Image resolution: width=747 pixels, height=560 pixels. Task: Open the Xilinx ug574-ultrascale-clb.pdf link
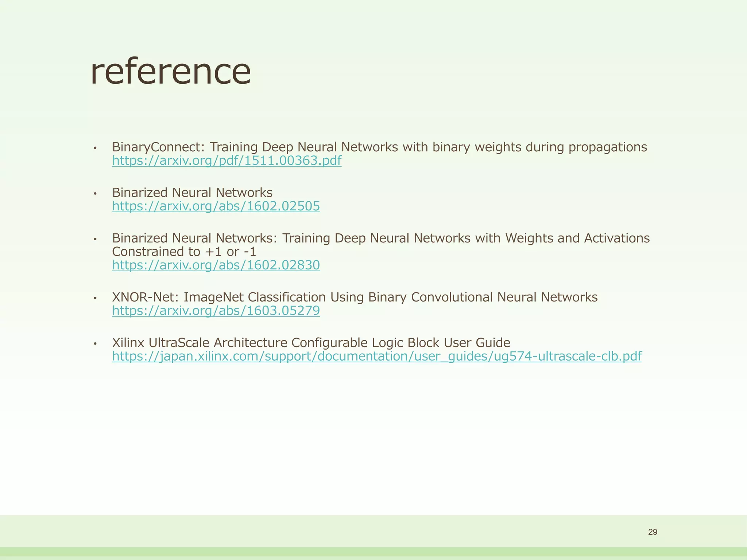coord(377,356)
